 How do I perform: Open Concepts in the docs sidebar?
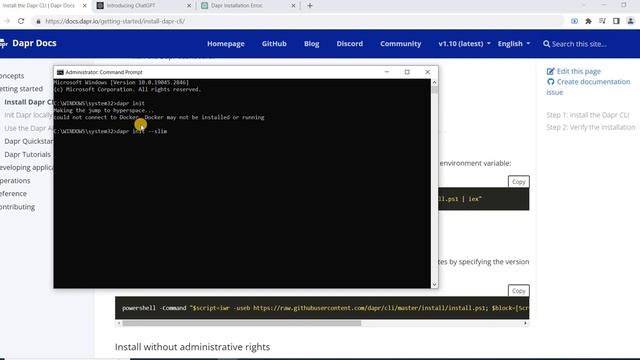[12, 76]
